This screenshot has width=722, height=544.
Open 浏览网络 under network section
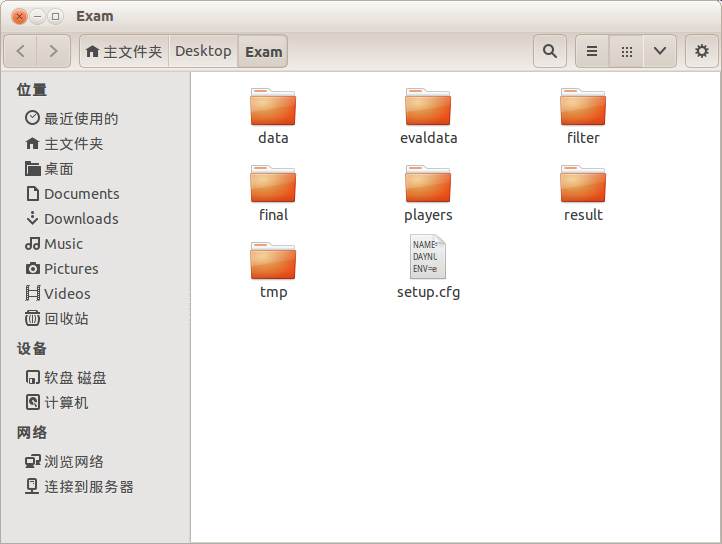[x=73, y=462]
